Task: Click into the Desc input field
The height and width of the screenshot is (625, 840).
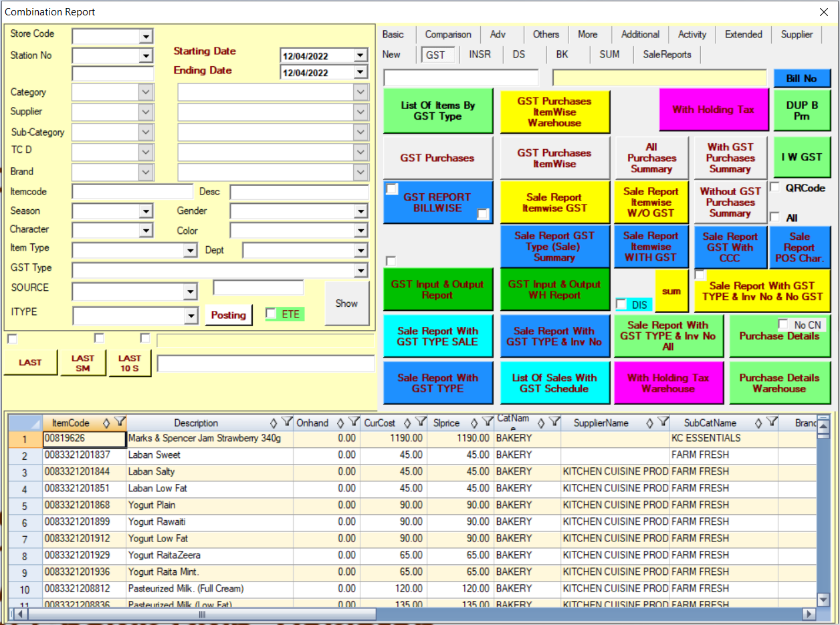Action: coord(299,192)
